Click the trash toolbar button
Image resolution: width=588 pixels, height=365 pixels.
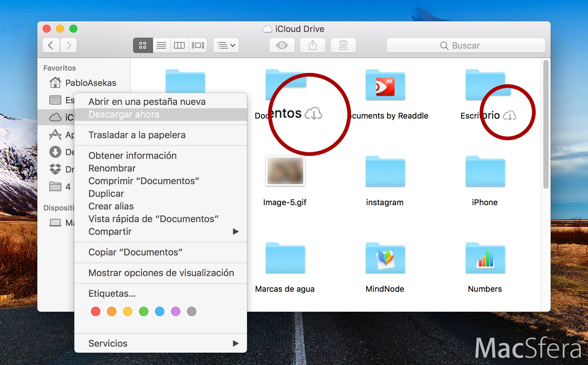[343, 45]
